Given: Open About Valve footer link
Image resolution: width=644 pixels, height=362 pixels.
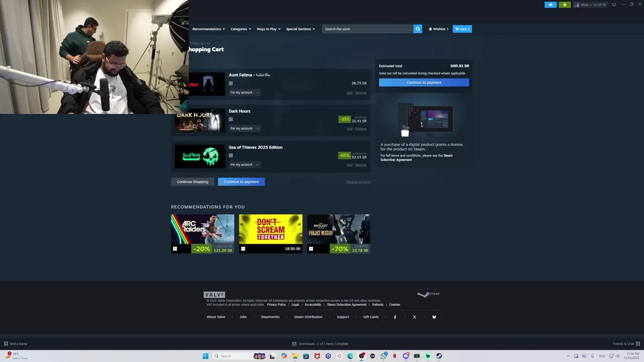Looking at the screenshot, I should pos(216,317).
